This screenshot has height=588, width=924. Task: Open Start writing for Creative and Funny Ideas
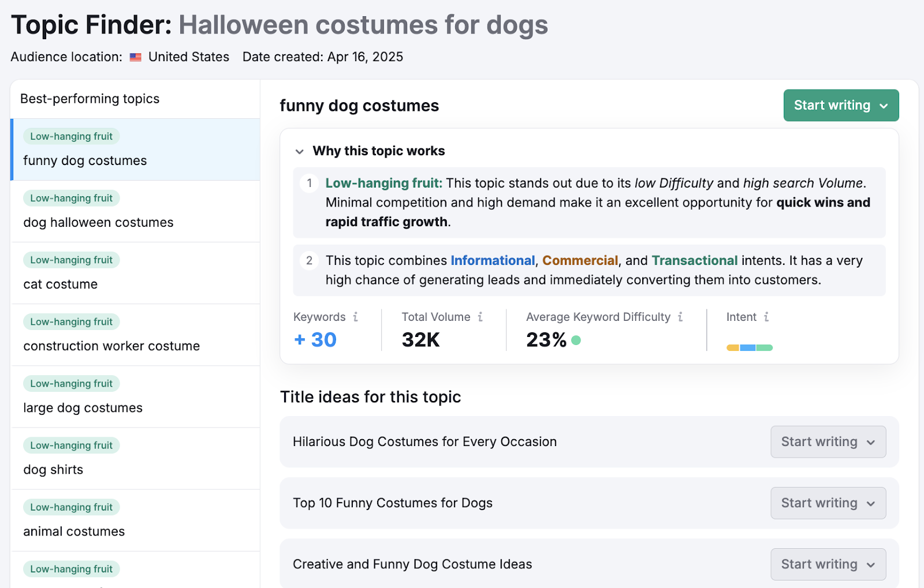pyautogui.click(x=828, y=564)
